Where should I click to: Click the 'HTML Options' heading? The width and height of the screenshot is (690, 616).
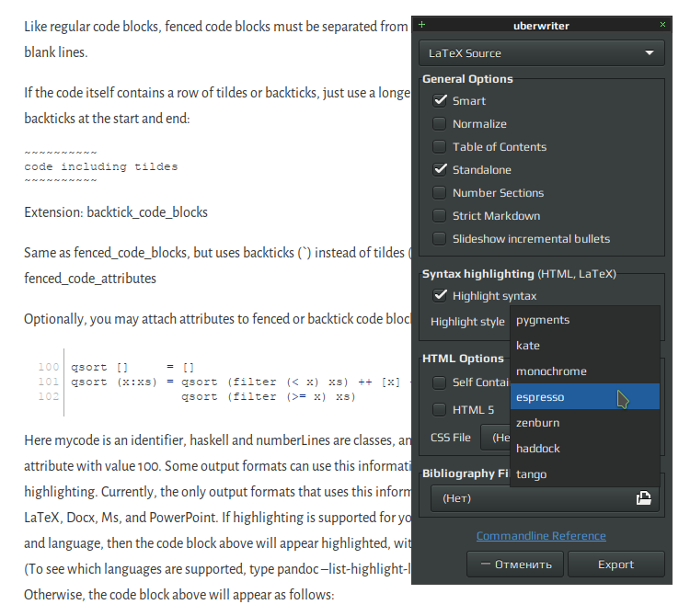click(x=463, y=359)
